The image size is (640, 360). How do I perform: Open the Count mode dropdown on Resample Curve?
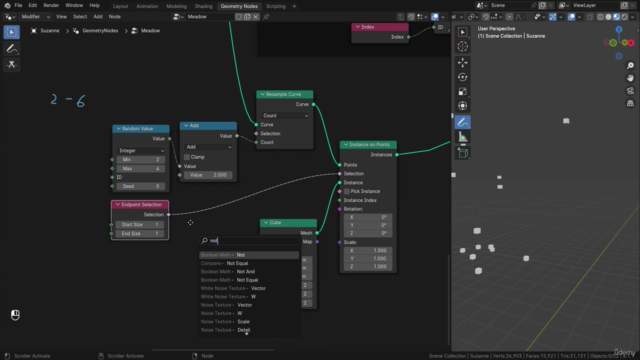(285, 116)
